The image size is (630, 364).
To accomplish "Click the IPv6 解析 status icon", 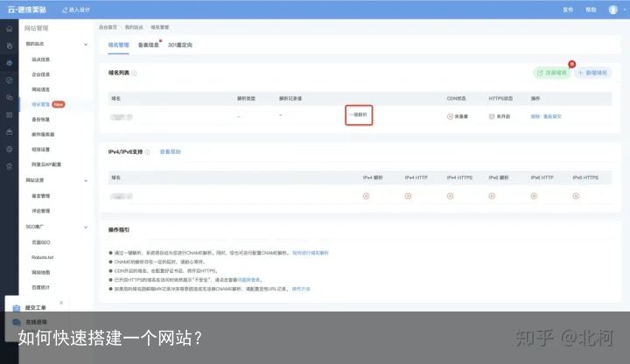I will (492, 196).
